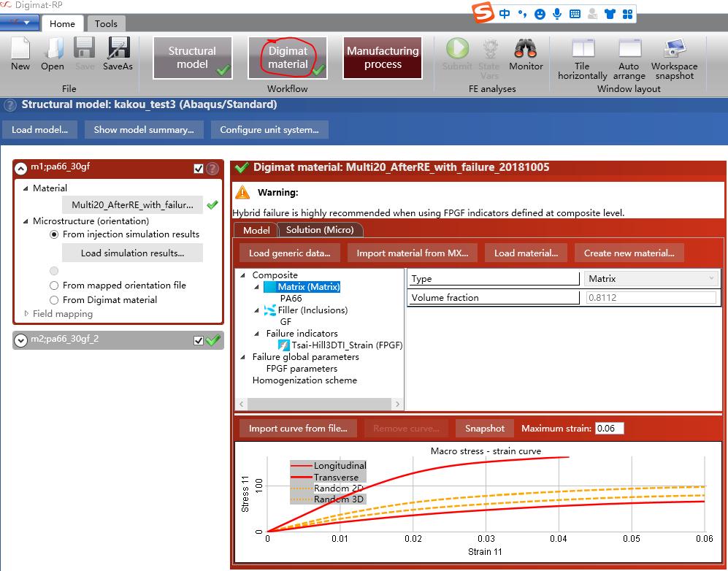Expand the Field mapping node
The height and width of the screenshot is (571, 728).
26,314
